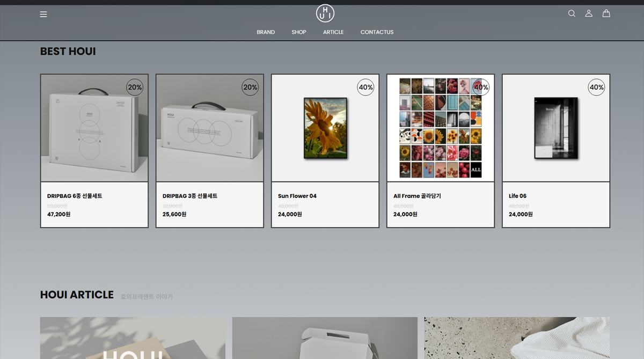This screenshot has width=644, height=359.
Task: Open the hamburger menu icon
Action: click(x=43, y=14)
